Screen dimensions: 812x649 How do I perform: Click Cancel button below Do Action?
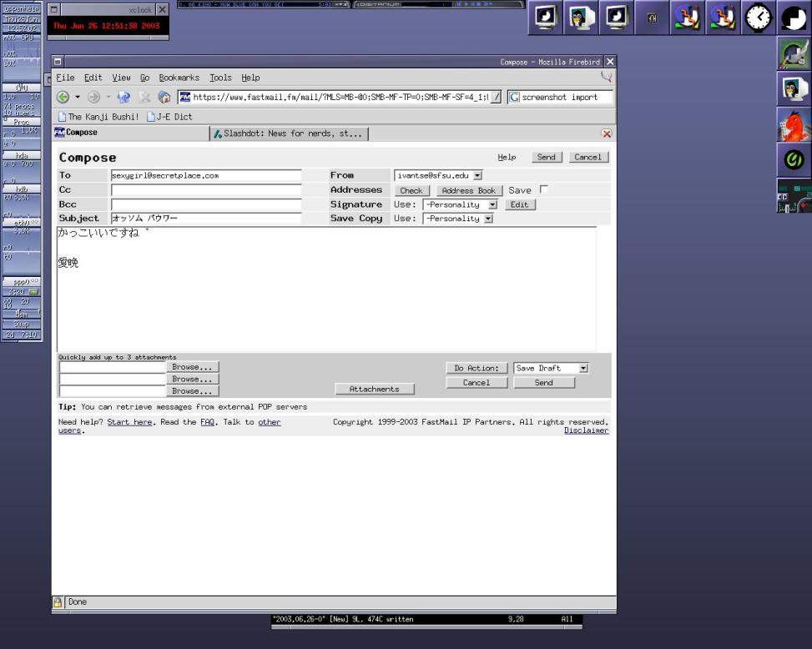click(x=477, y=382)
